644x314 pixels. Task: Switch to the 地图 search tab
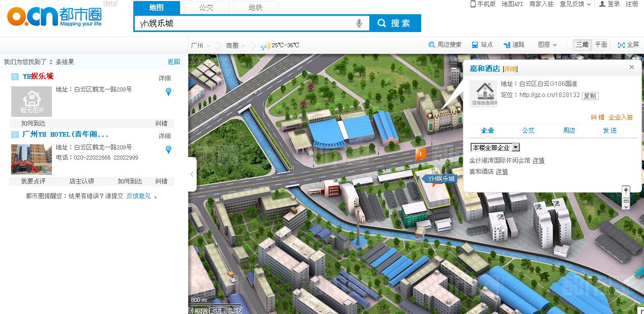(157, 8)
